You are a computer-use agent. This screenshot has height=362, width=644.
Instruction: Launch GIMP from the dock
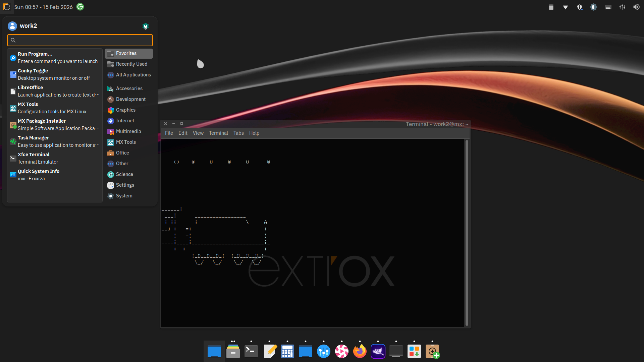coord(378,351)
